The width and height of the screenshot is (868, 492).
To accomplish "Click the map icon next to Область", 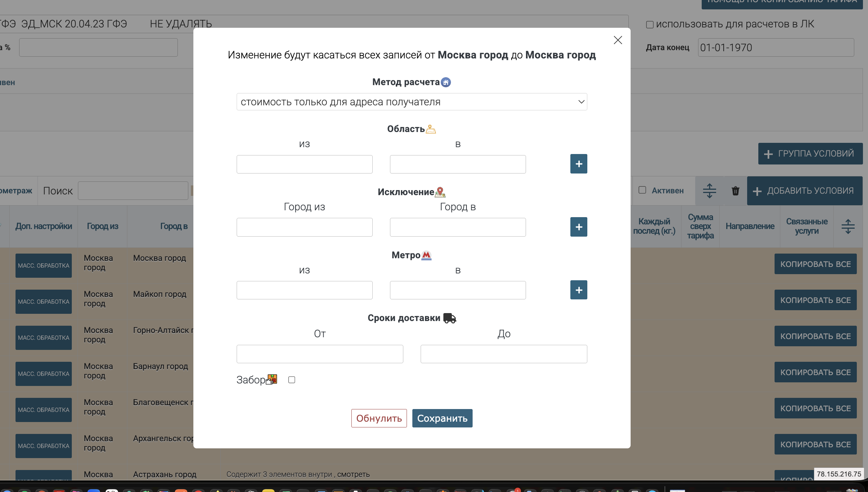I will tap(431, 129).
